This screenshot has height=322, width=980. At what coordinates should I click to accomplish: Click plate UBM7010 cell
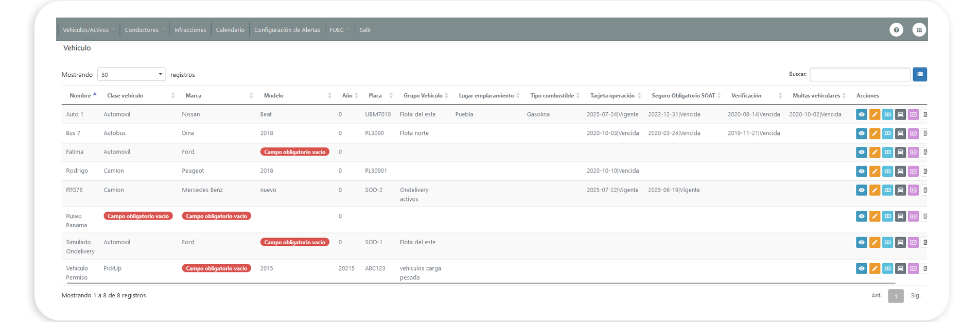tap(378, 114)
